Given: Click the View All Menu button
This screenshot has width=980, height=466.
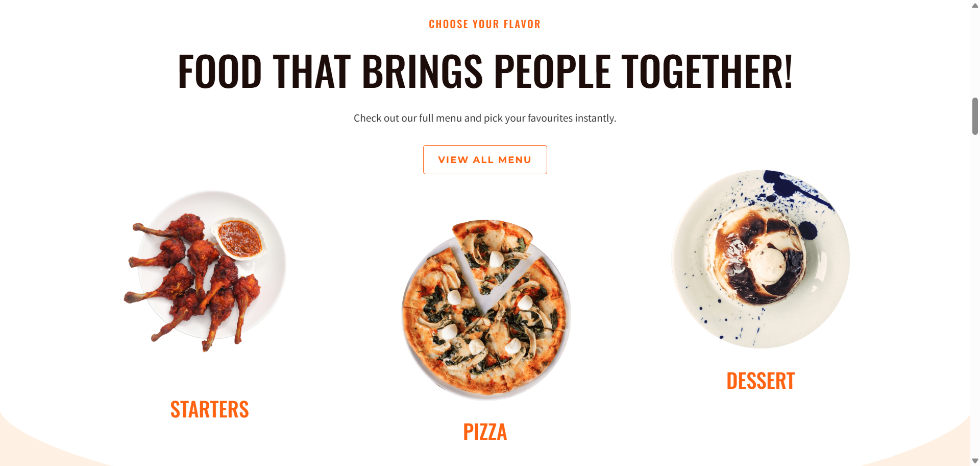Looking at the screenshot, I should pos(485,159).
